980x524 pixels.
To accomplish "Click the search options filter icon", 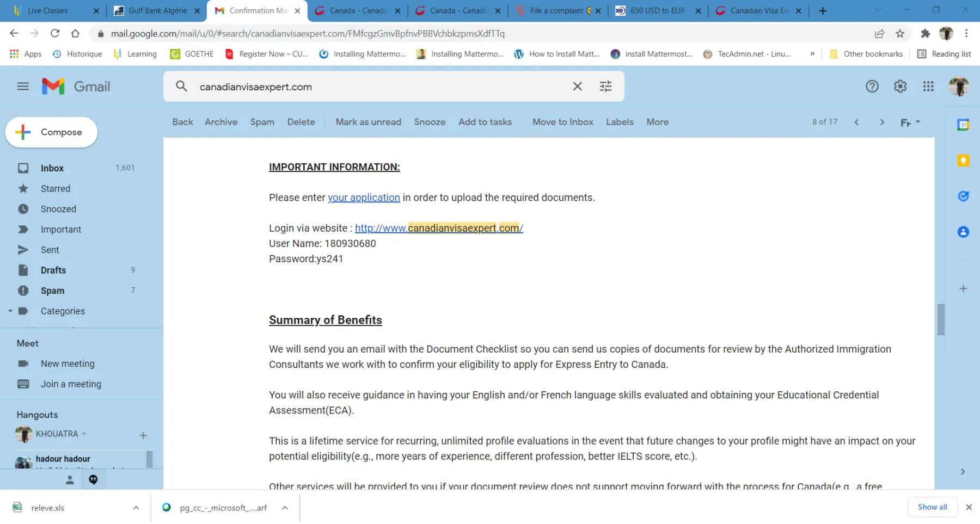I will [605, 87].
